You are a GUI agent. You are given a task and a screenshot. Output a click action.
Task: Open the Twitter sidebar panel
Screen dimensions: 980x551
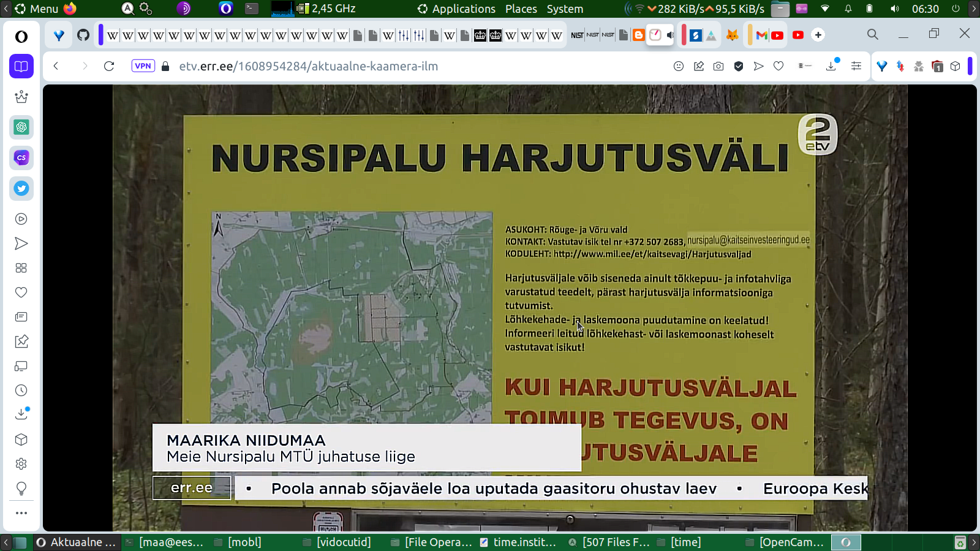(21, 189)
